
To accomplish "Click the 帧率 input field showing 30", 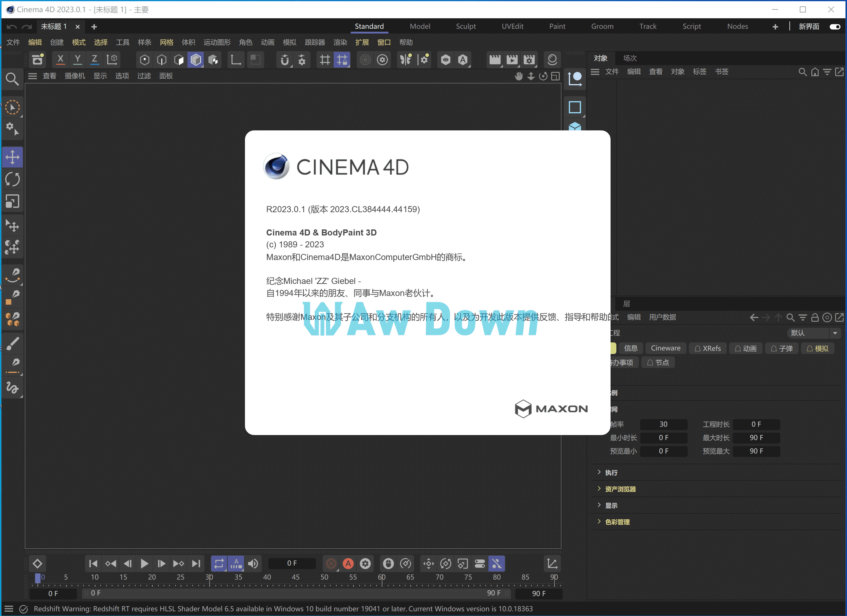I will pos(663,424).
